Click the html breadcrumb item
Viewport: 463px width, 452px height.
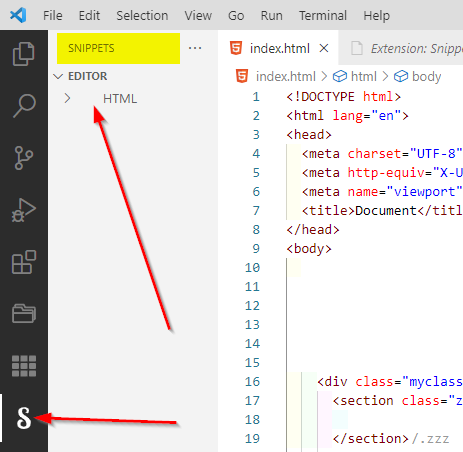coord(355,77)
